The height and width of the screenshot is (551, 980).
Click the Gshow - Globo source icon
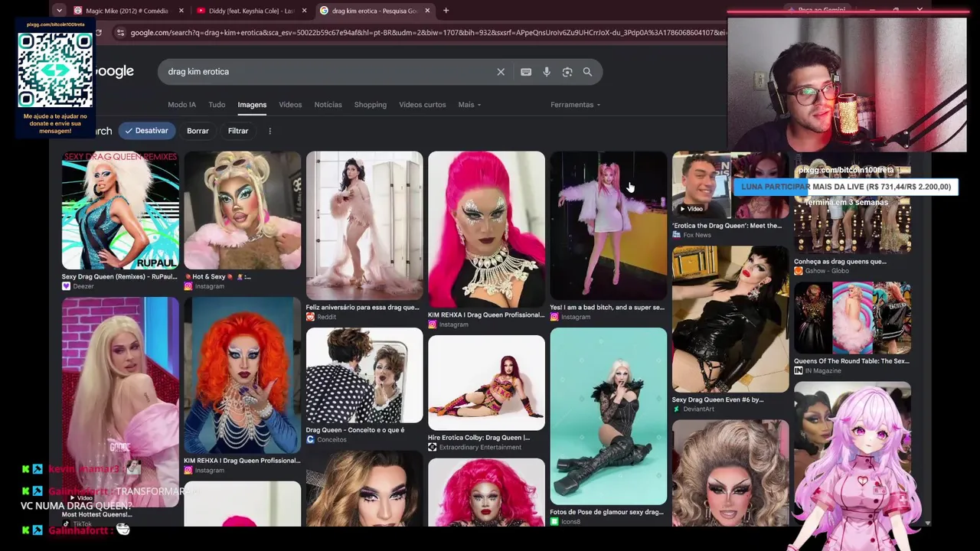[799, 271]
